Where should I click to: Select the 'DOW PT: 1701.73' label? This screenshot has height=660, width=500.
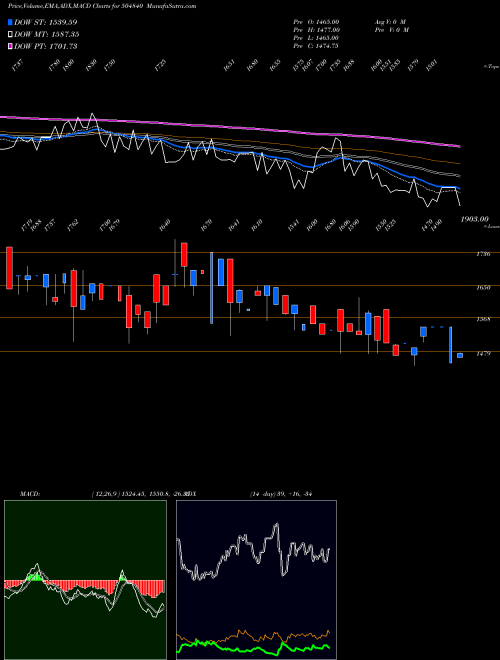click(46, 46)
